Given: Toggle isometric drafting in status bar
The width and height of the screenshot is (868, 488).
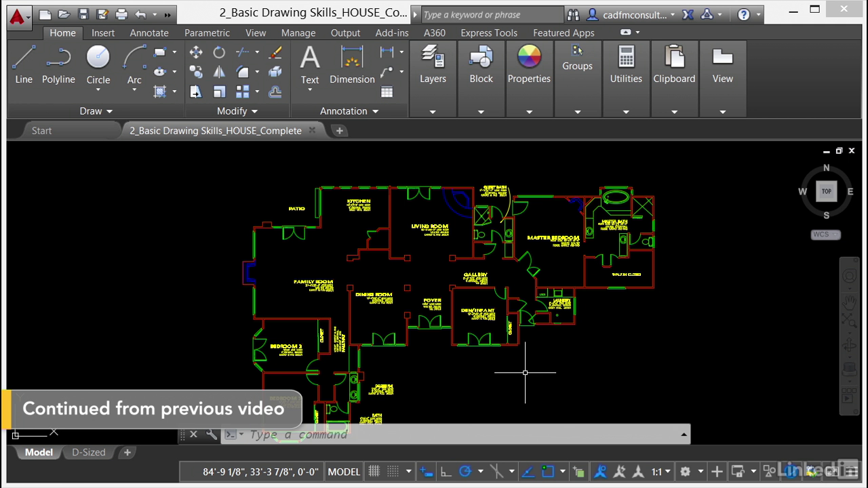Looking at the screenshot, I should pyautogui.click(x=496, y=472).
